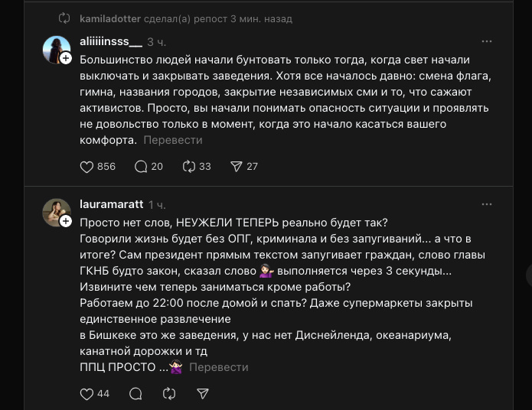
Task: Open more options for aliiiiinsss__ post
Action: 487,41
